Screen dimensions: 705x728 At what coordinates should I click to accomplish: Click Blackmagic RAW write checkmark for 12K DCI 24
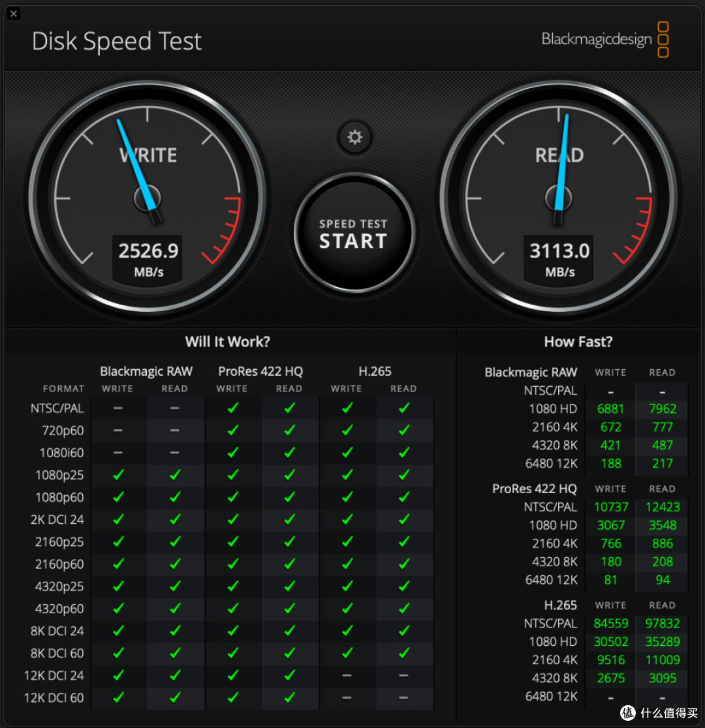tap(119, 675)
